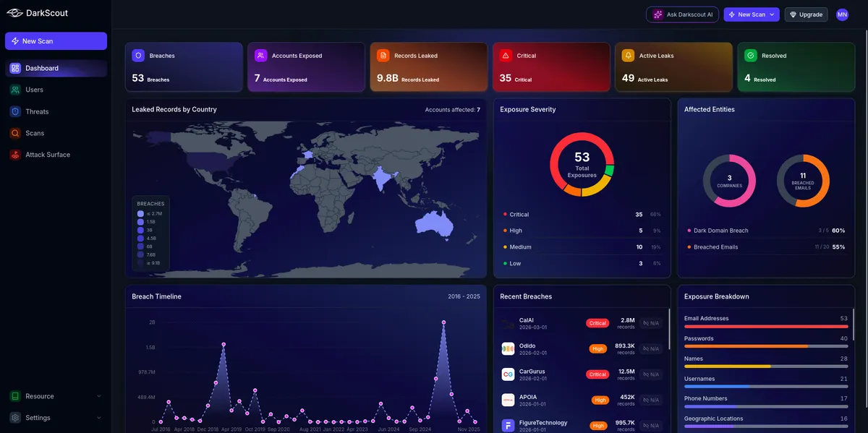The height and width of the screenshot is (433, 868).
Task: Click the DarkScout logo icon
Action: pyautogui.click(x=14, y=13)
